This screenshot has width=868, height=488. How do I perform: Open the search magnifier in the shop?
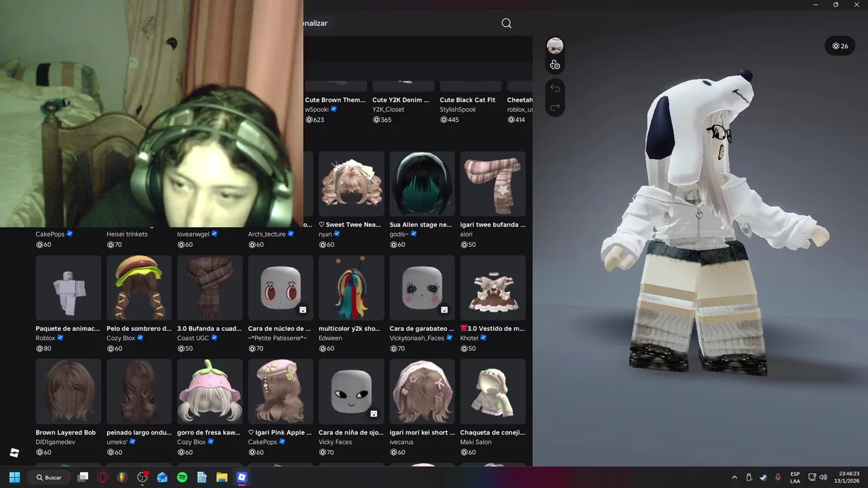507,23
